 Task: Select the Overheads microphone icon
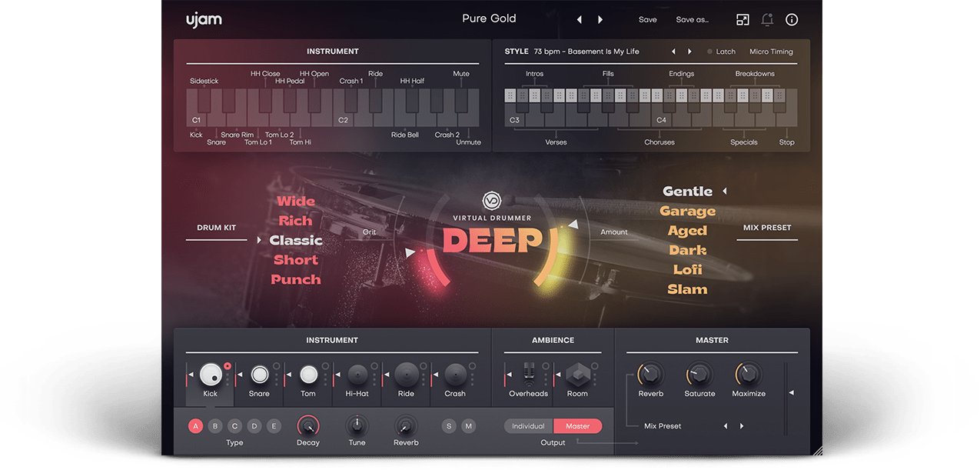[x=528, y=375]
